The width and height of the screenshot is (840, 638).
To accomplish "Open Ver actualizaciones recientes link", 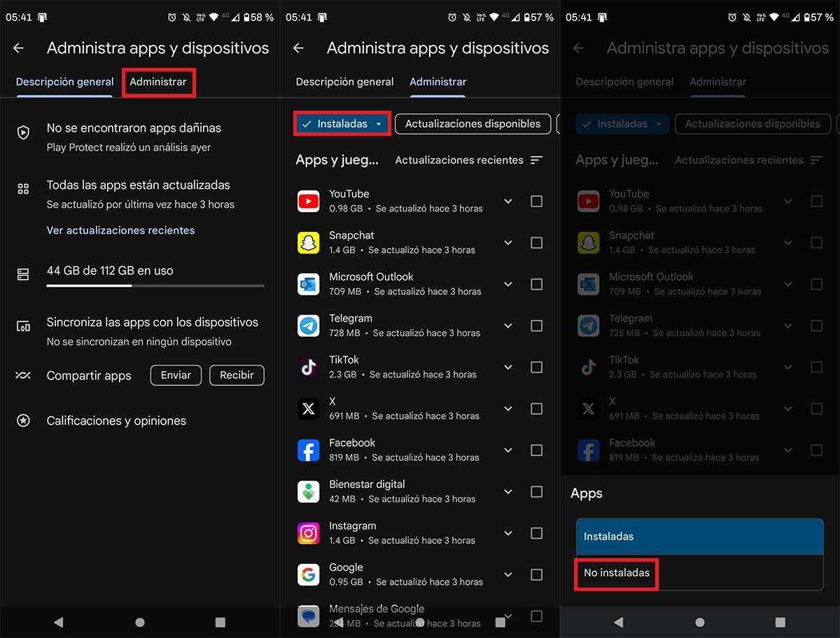I will (120, 230).
